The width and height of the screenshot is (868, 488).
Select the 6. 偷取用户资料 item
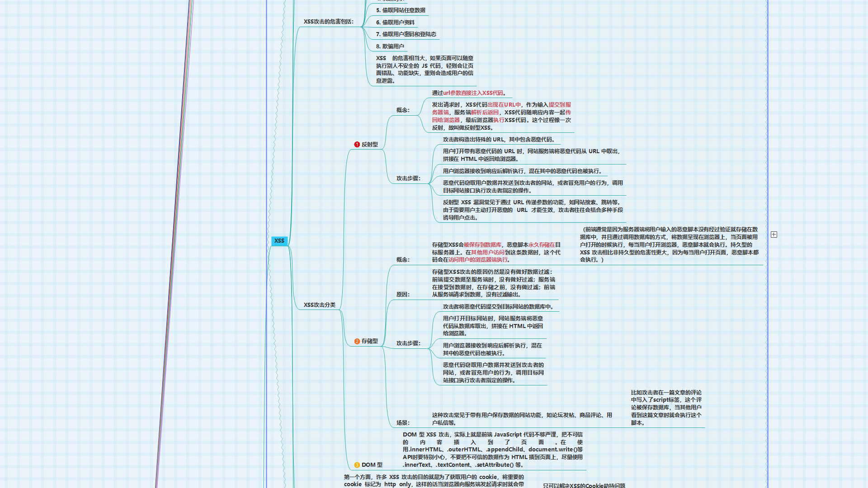click(x=395, y=23)
